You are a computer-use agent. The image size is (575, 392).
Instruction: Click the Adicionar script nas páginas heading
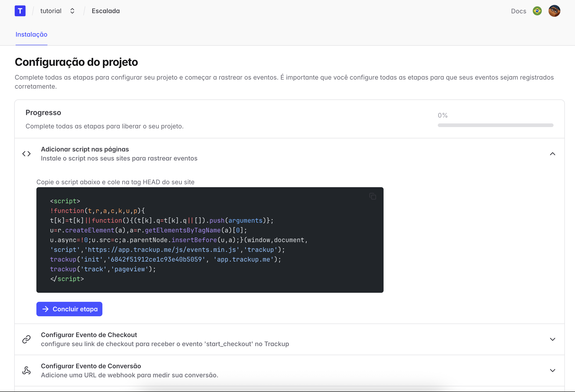tap(85, 149)
